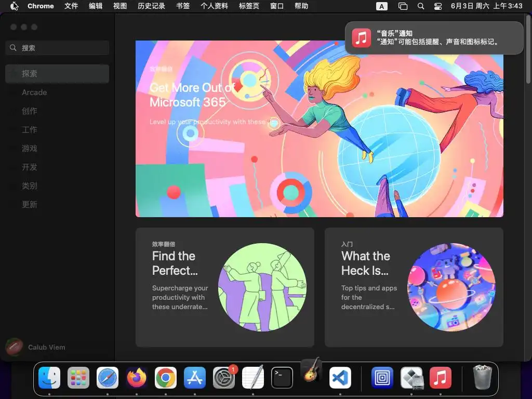Open the Trash in the dock
This screenshot has width=532, height=399.
coord(482,377)
